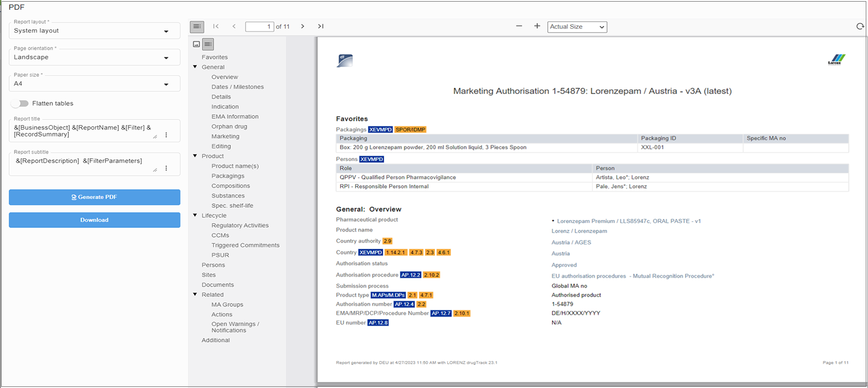Select Substances outline item
Viewport: 868px width, 388px height.
pos(228,196)
